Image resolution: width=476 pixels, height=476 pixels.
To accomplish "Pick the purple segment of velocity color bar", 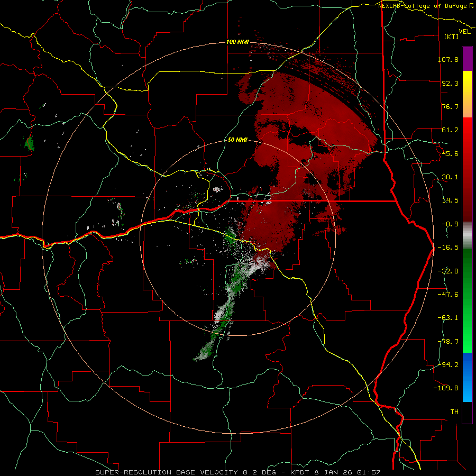I will tap(467, 59).
